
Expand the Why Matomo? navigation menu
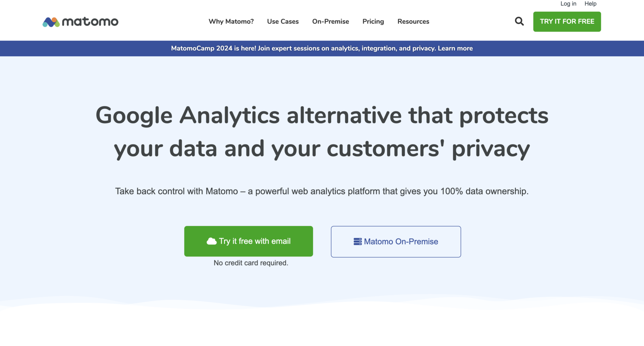[231, 21]
